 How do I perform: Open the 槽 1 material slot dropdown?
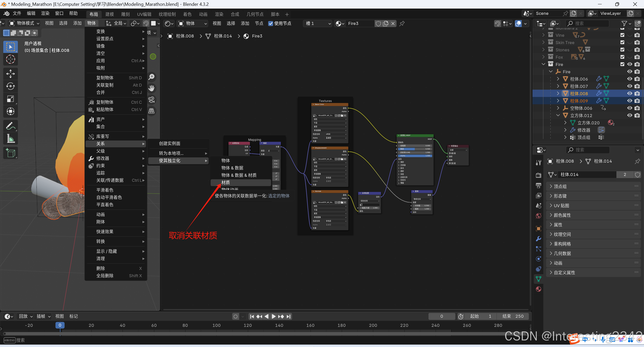coord(318,23)
